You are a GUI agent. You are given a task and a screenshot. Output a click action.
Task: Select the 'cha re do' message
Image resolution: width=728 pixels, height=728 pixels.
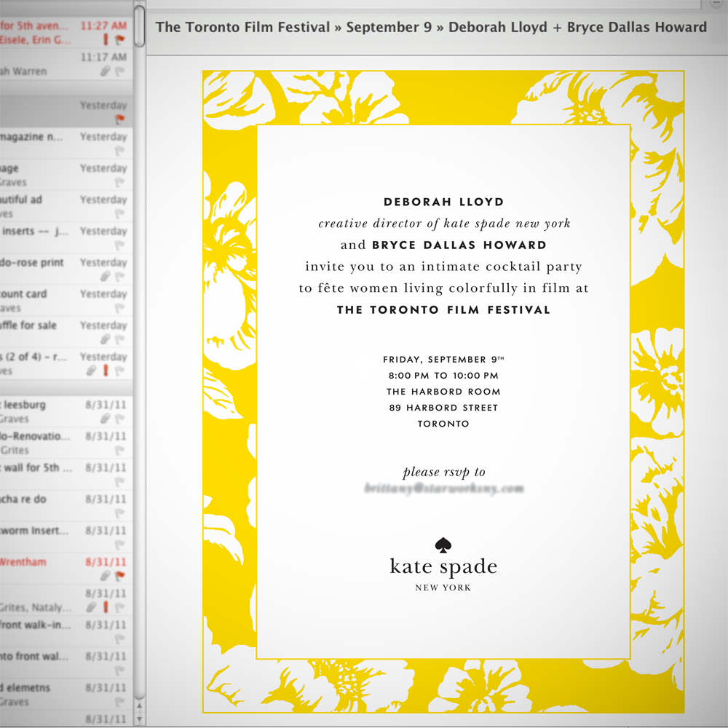(x=66, y=506)
